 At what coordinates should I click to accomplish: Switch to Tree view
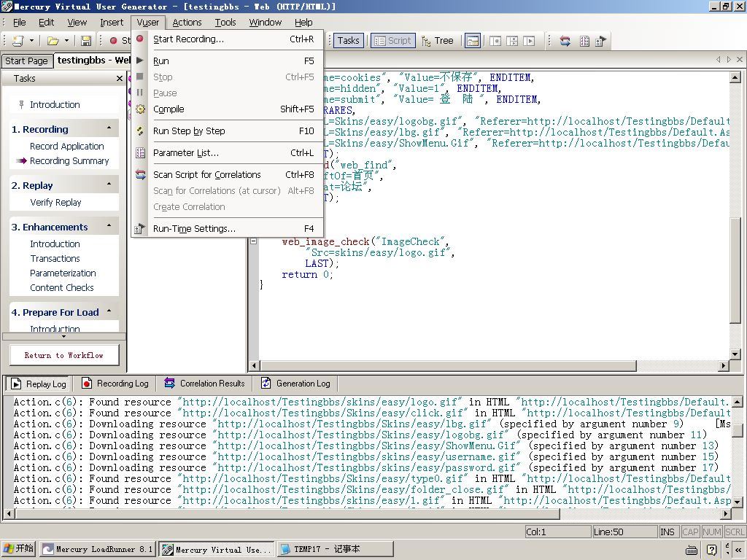click(x=437, y=41)
